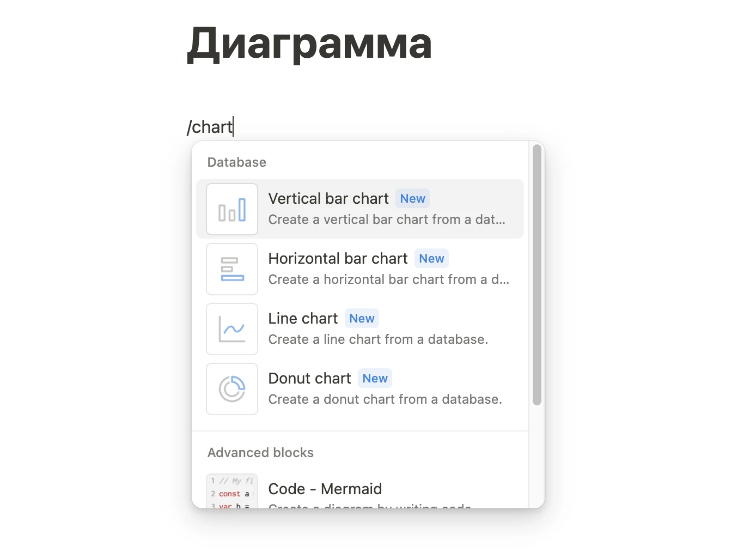Select the Vertical bar chart option

point(360,209)
